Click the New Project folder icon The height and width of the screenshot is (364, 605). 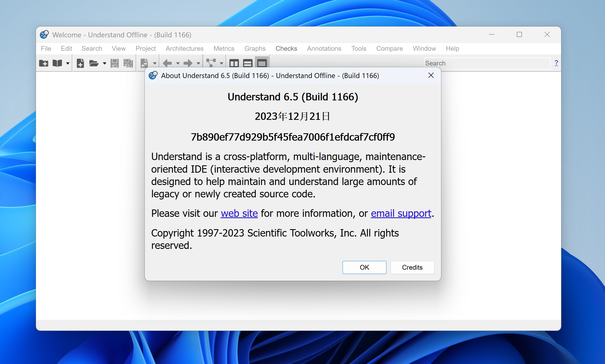coord(44,63)
